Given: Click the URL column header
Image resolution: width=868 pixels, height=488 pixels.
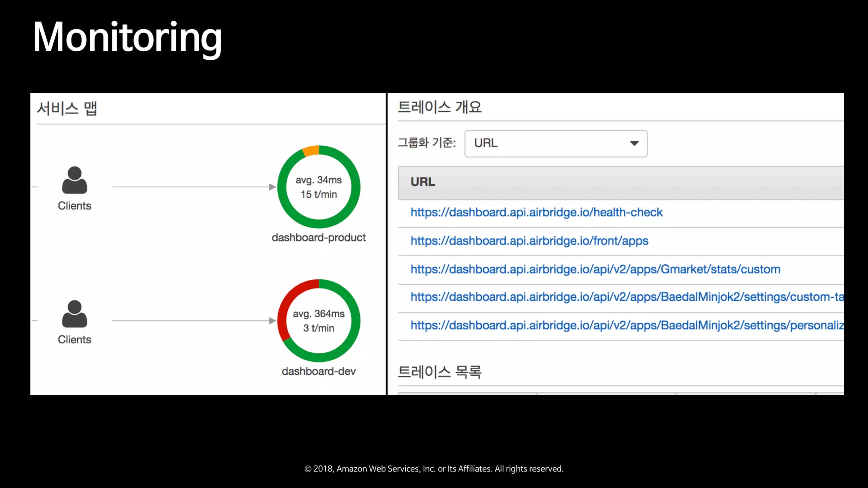Looking at the screenshot, I should (x=621, y=183).
